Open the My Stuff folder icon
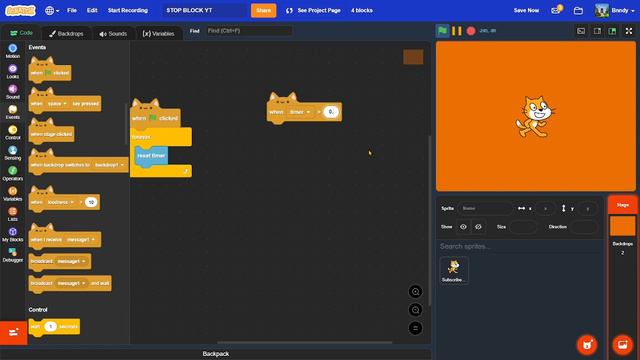The image size is (640, 360). [x=578, y=11]
